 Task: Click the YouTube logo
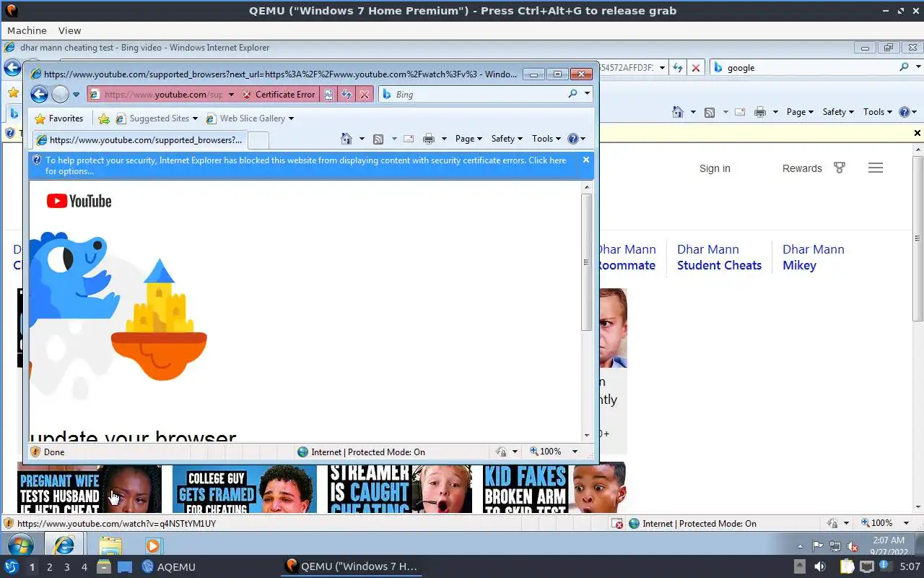(x=79, y=201)
